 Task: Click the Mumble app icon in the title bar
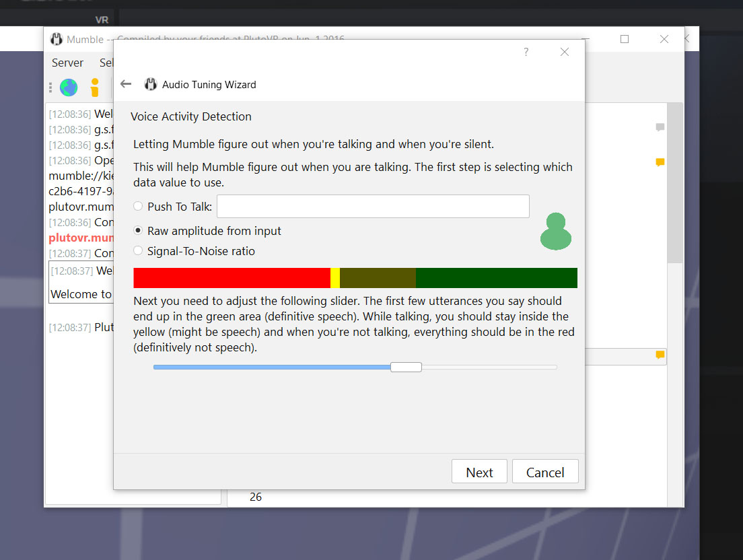57,39
